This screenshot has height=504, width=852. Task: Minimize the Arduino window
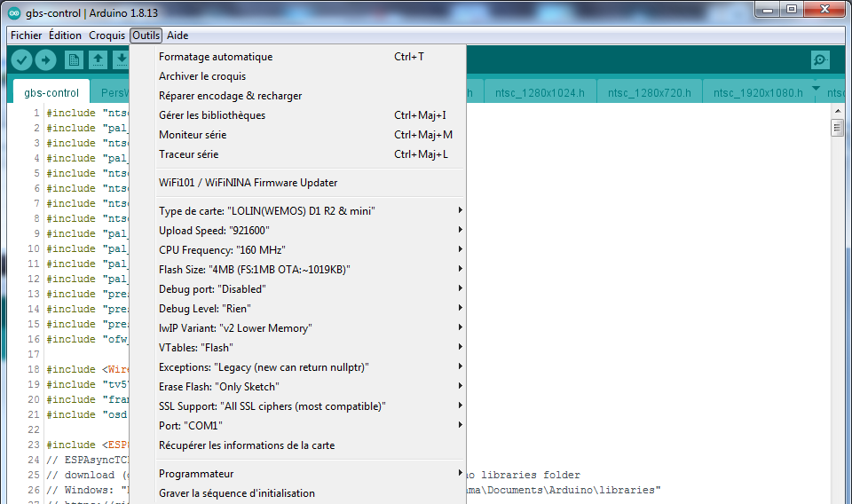click(767, 9)
